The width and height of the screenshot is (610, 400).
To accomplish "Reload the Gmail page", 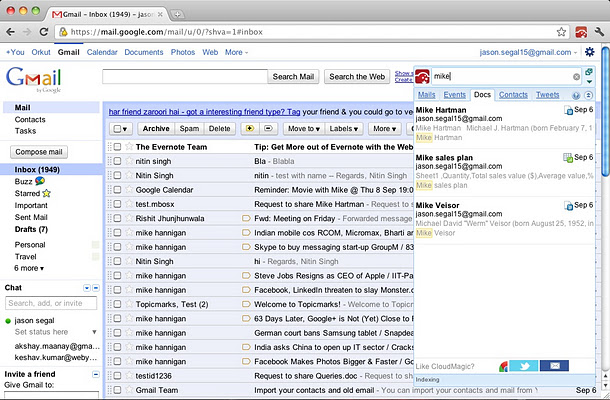I will coord(44,32).
